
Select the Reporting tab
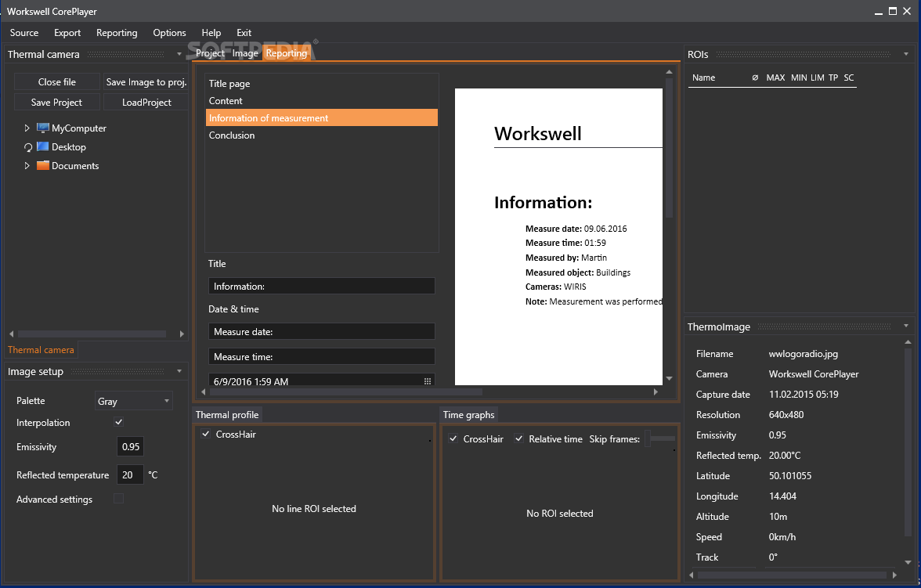(286, 53)
